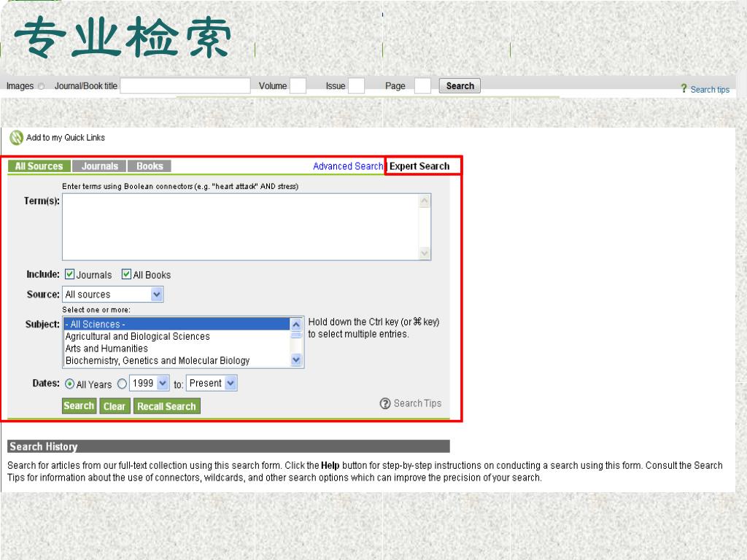
Task: Open the Search Tips link in the form
Action: pos(417,404)
